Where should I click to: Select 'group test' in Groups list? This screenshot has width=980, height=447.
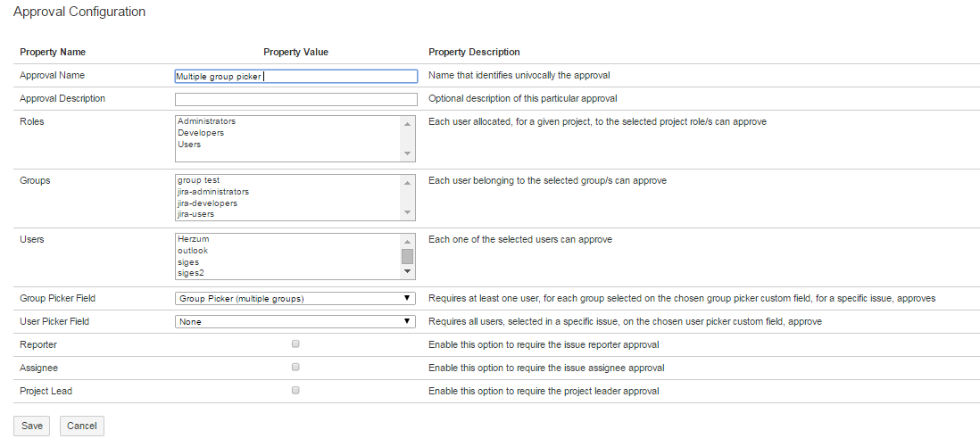tap(198, 180)
